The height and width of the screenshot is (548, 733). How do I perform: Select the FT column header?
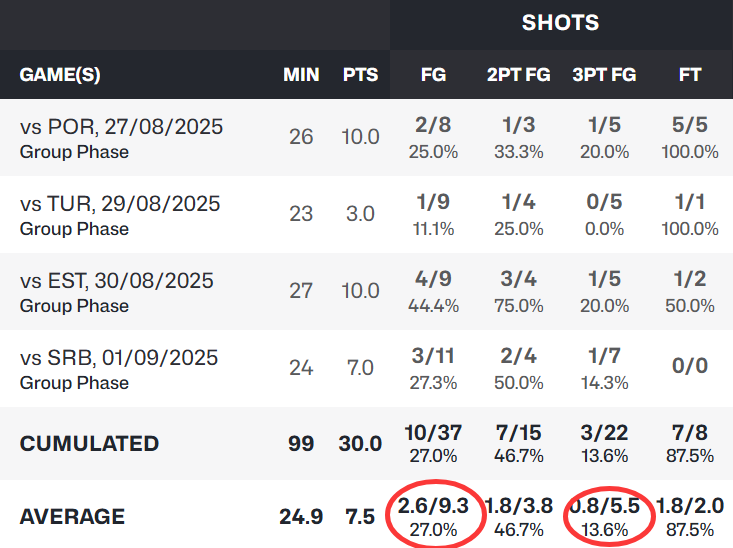pos(689,75)
